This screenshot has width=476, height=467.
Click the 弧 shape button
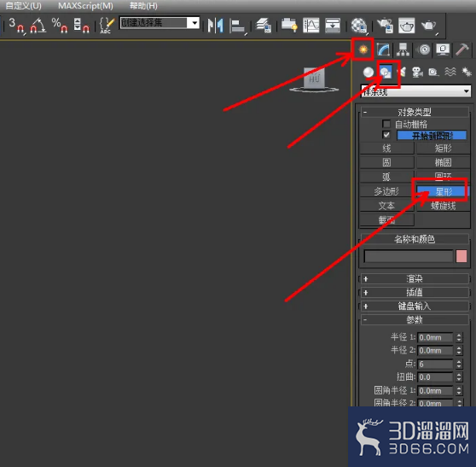386,177
